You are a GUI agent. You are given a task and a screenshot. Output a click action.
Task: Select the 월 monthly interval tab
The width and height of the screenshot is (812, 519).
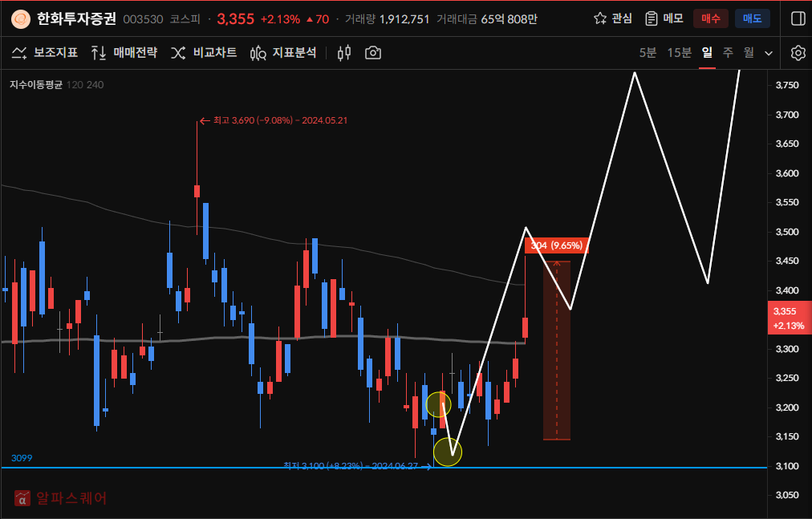pyautogui.click(x=749, y=53)
